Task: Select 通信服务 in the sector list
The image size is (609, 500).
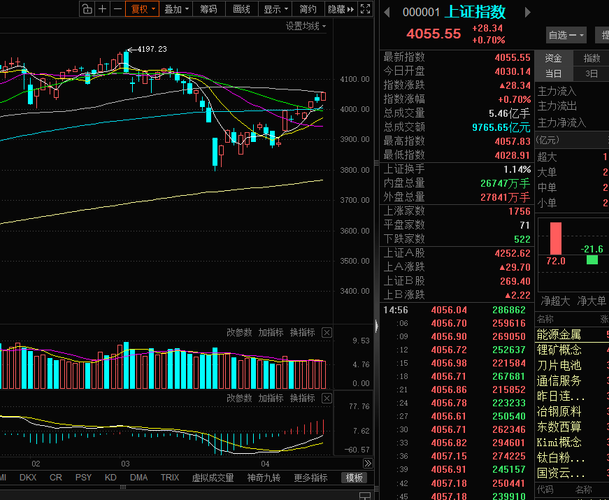Action: pos(559,381)
